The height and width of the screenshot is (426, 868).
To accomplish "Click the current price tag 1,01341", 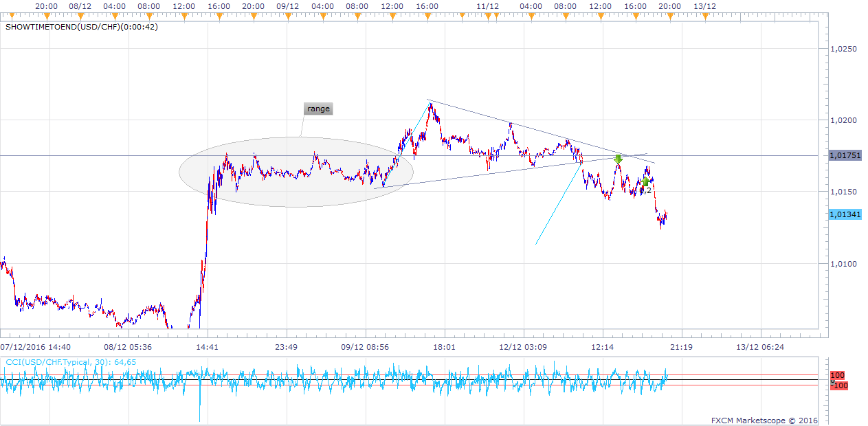I will tap(845, 214).
